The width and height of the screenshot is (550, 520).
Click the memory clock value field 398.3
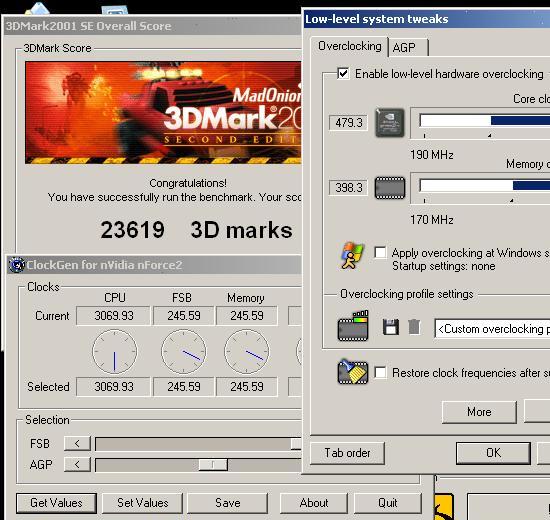(349, 188)
